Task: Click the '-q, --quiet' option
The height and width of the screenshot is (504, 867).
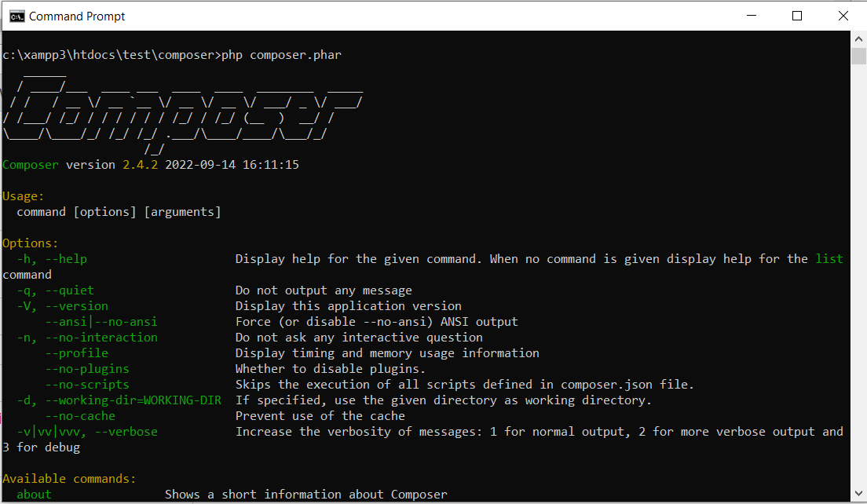Action: click(55, 290)
